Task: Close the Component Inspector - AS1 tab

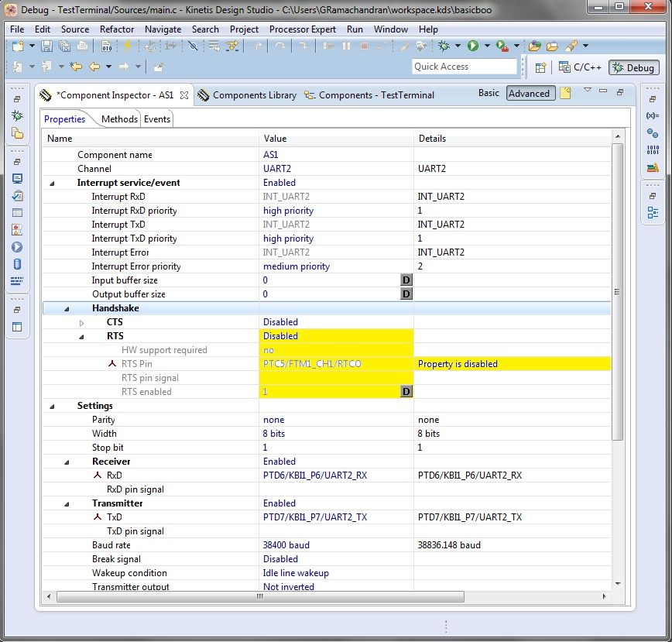Action: click(x=184, y=95)
